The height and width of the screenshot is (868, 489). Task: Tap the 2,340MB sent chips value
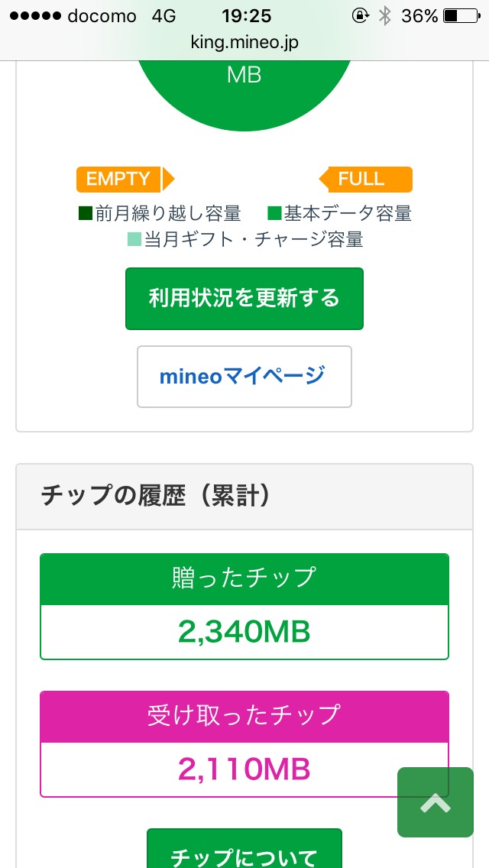[244, 632]
